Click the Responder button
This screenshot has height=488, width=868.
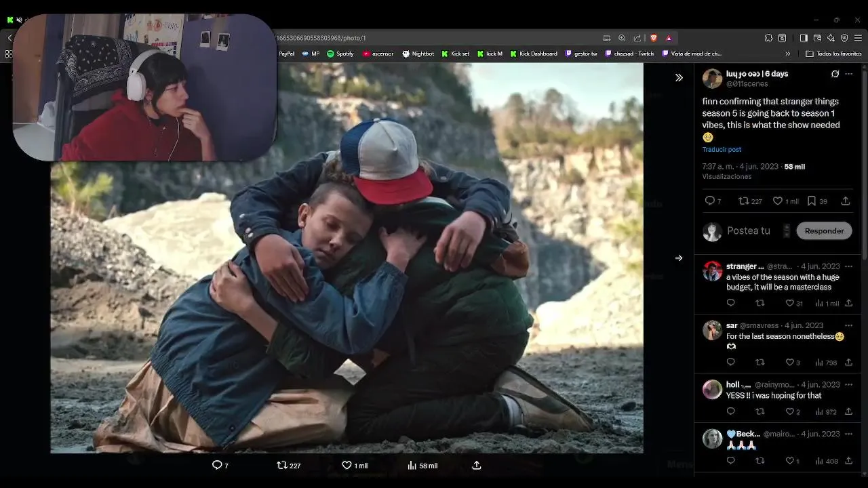pos(824,230)
